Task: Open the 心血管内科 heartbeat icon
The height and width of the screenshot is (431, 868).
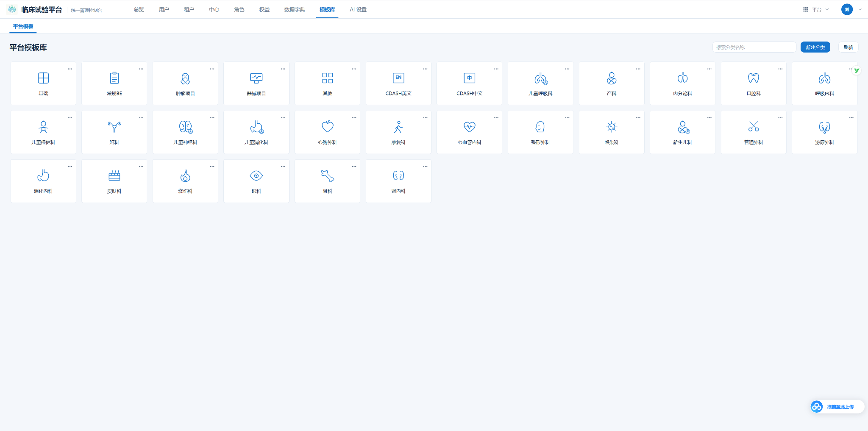Action: 470,127
